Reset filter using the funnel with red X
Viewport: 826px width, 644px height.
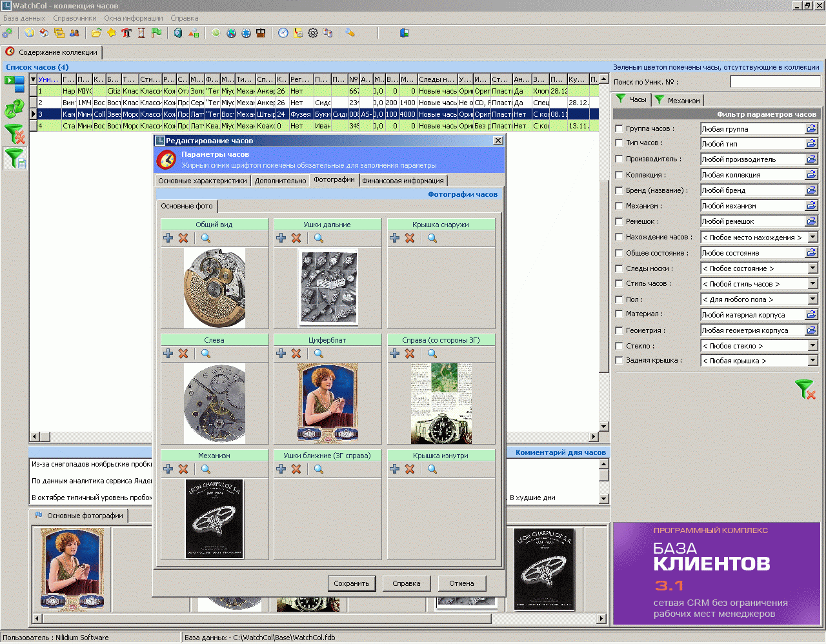(805, 389)
